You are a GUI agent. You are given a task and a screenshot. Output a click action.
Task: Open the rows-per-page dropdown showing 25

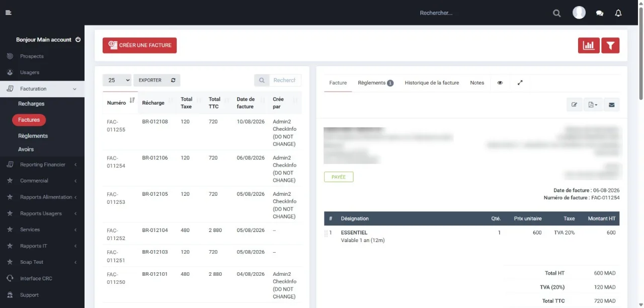pos(117,80)
